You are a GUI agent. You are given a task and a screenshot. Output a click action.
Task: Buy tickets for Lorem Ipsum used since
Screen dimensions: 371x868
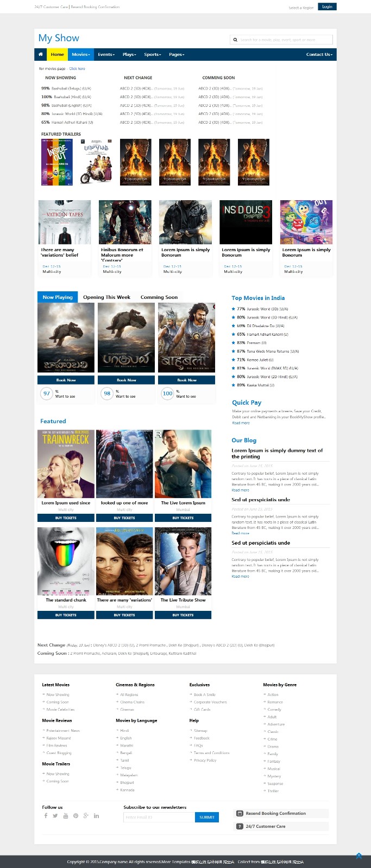[x=66, y=518]
